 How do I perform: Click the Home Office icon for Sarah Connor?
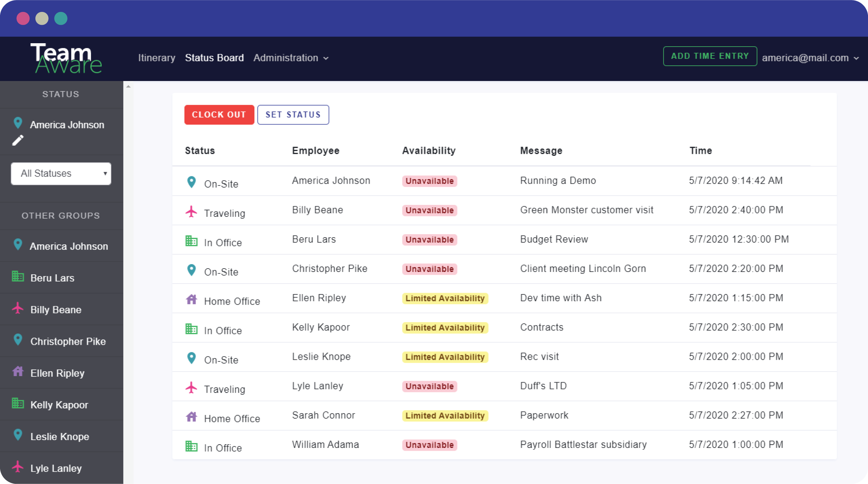pos(192,416)
